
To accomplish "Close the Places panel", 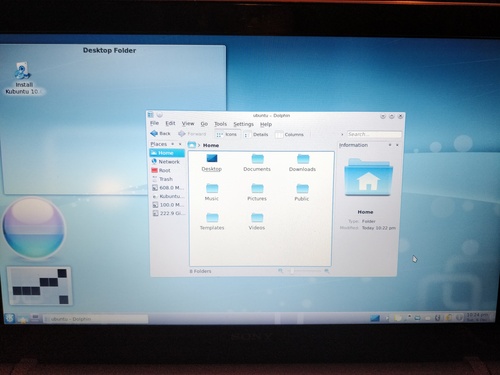I will coord(180,144).
